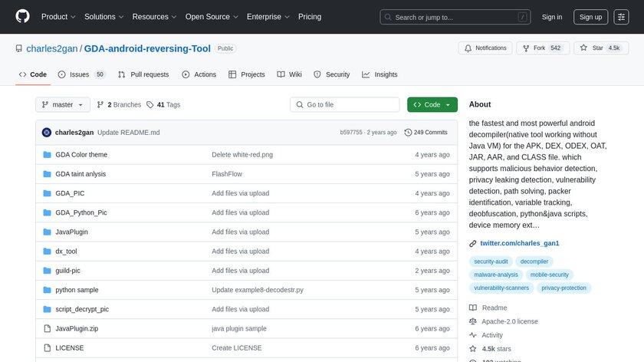Open the Pull requests tab

click(x=143, y=74)
